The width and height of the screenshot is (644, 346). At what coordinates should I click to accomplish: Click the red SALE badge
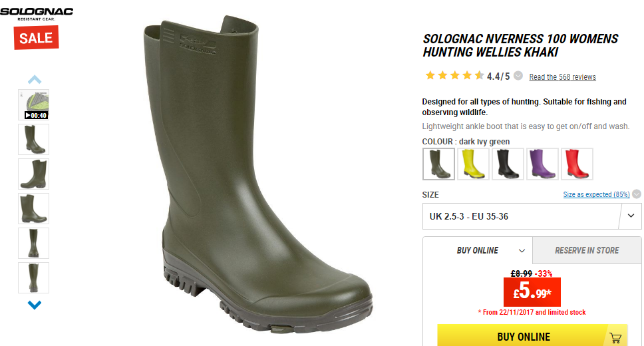(36, 38)
